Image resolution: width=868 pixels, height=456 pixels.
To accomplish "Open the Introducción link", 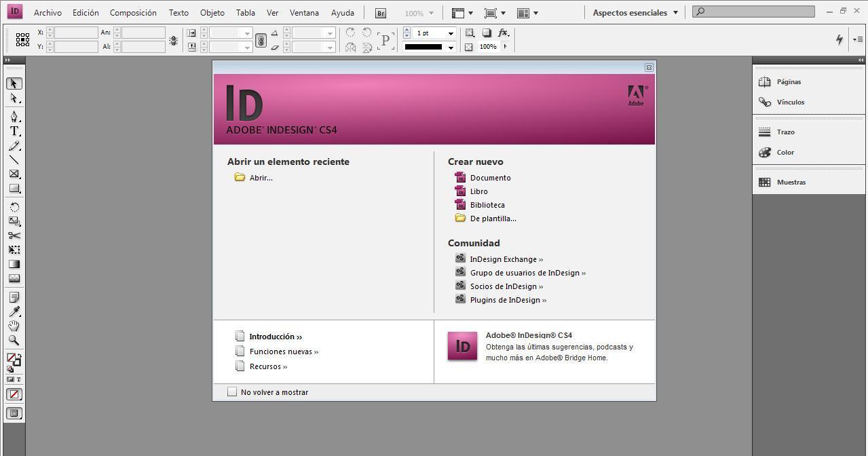I will [x=276, y=337].
